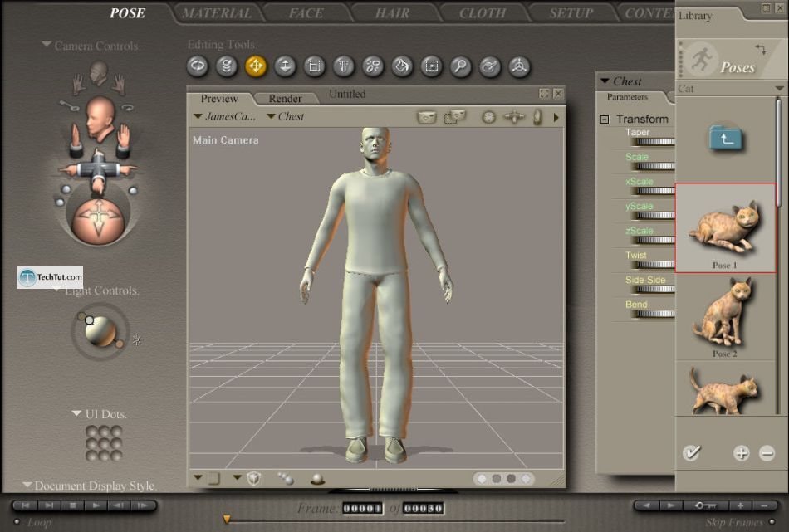789x532 pixels.
Task: Stop the animation playback
Action: (x=72, y=505)
